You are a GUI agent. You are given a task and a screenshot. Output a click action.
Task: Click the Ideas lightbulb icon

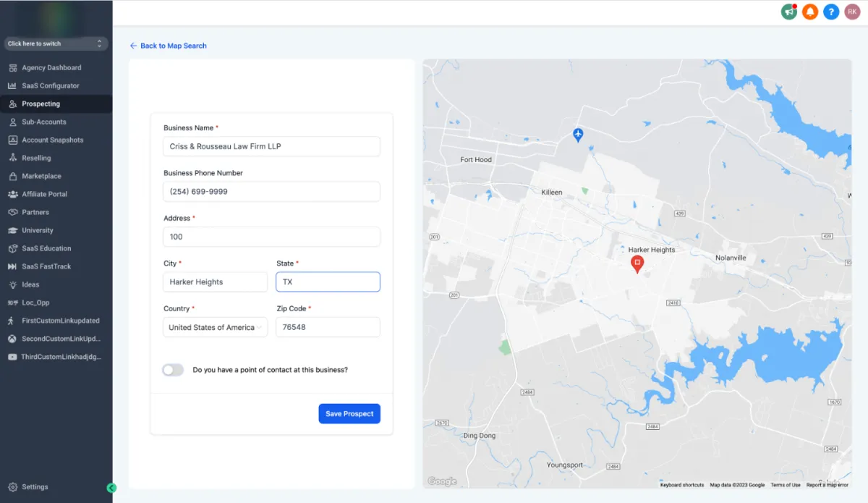pos(13,284)
